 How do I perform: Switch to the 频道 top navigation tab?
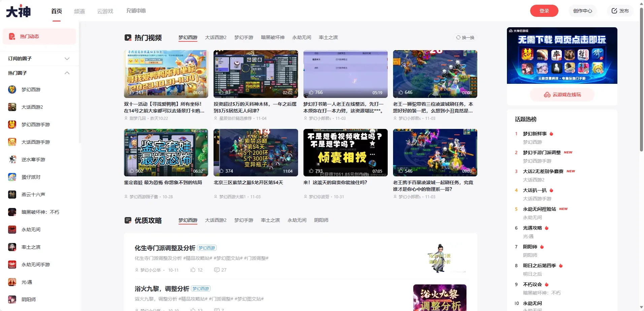pyautogui.click(x=79, y=11)
